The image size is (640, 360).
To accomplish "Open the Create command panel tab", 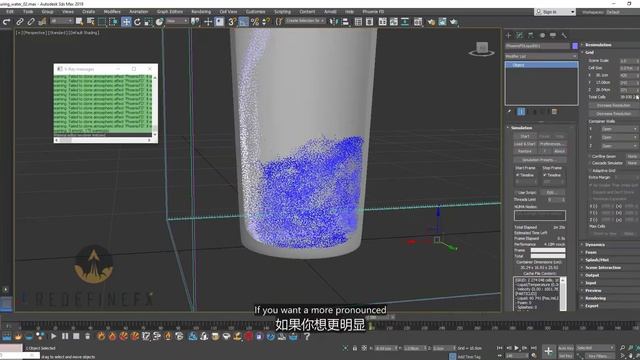I will point(509,36).
